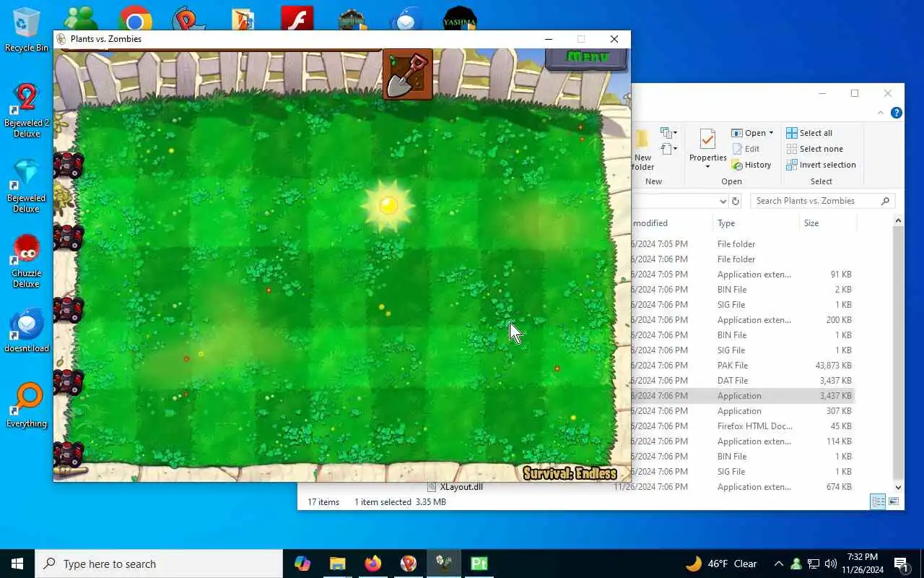
Task: Open the New item dropdown in Explorer
Action: [669, 133]
